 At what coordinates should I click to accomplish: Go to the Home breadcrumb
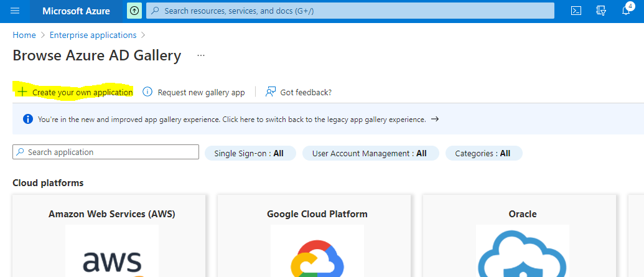tap(24, 35)
